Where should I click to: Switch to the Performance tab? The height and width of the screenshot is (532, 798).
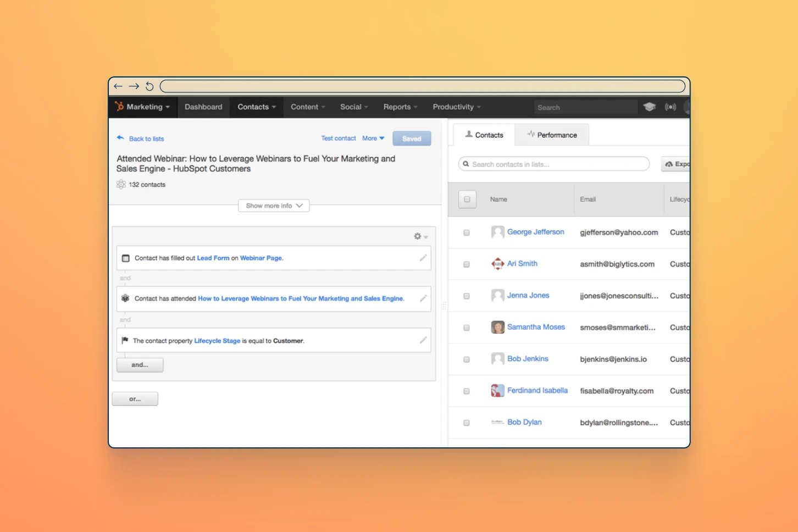pos(552,135)
